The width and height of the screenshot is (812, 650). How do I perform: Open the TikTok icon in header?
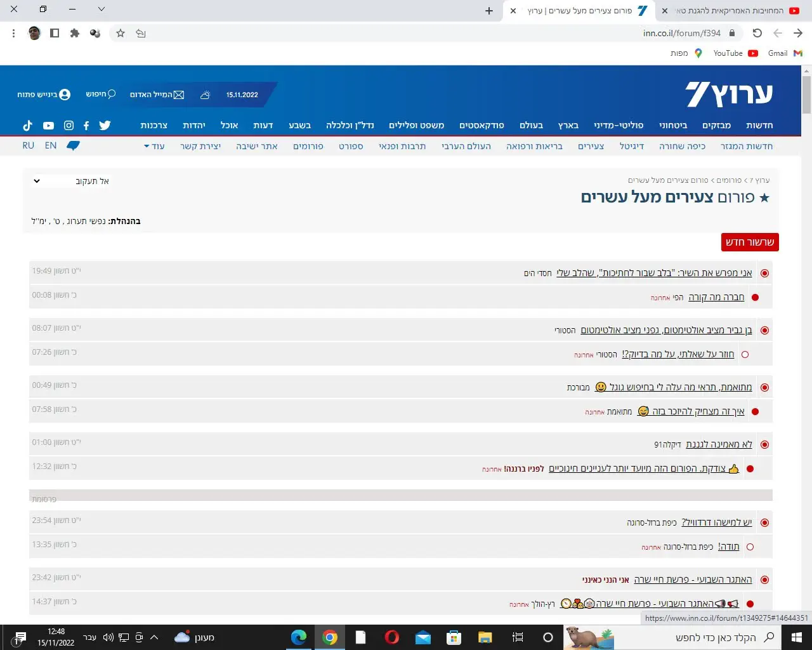[x=28, y=126]
